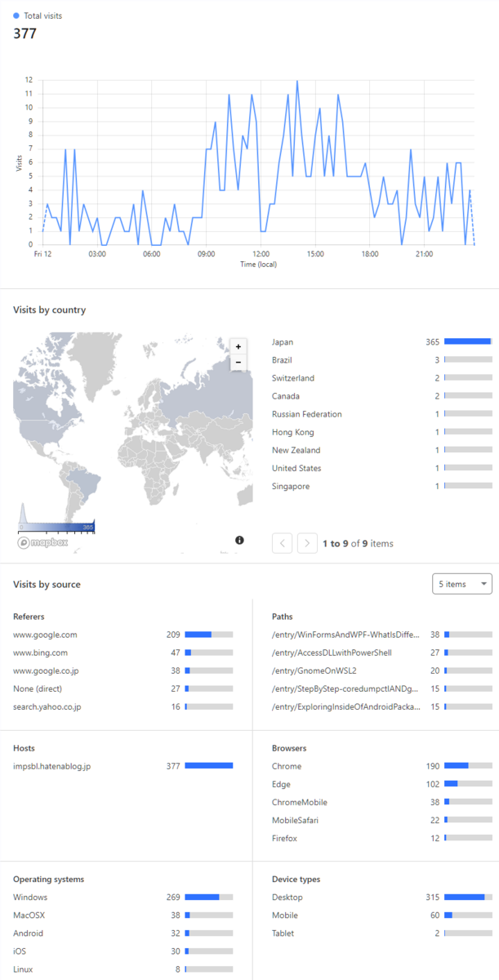This screenshot has height=980, width=499.
Task: Click the Windows operating system row
Action: (123, 897)
